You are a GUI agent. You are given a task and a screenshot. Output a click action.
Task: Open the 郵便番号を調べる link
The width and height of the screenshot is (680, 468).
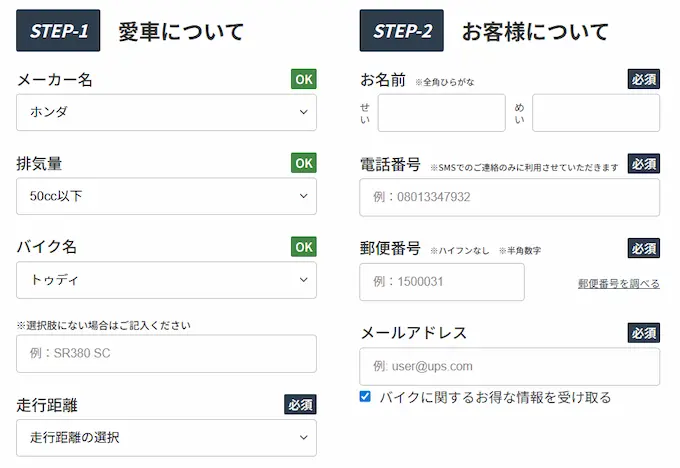(x=618, y=284)
